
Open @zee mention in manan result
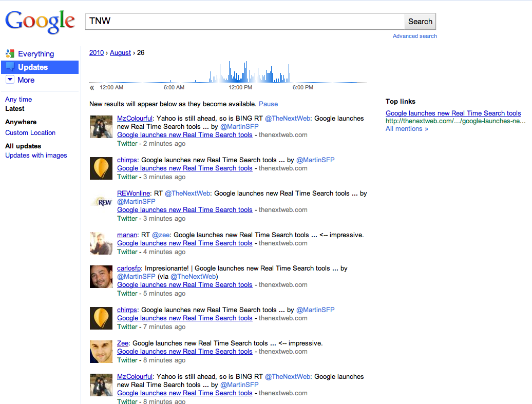click(x=161, y=235)
